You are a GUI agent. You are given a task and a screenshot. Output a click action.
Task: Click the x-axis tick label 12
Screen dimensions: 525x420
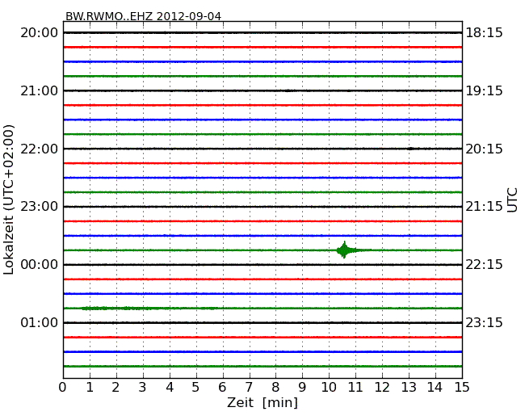(382, 387)
